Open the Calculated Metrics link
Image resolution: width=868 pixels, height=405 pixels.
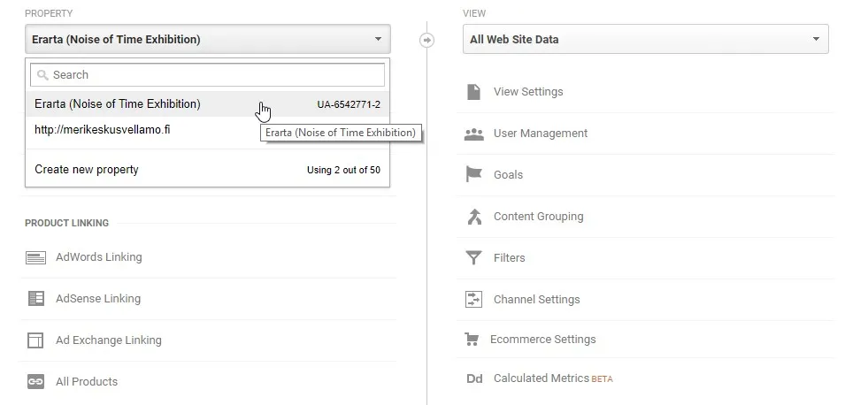tap(541, 378)
